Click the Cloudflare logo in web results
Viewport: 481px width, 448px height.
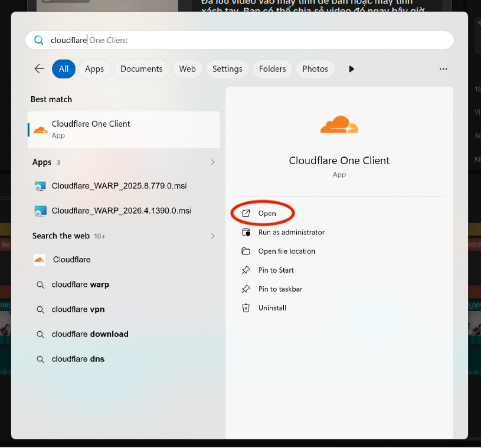40,260
